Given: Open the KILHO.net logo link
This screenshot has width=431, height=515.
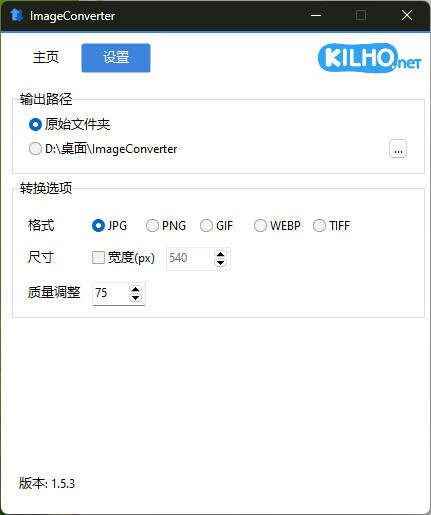Looking at the screenshot, I should [370, 58].
